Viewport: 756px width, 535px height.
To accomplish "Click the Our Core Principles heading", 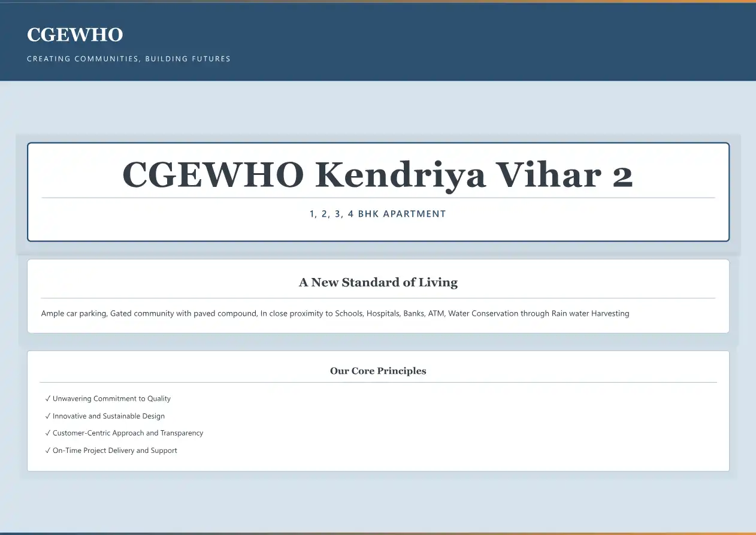I will 377,371.
